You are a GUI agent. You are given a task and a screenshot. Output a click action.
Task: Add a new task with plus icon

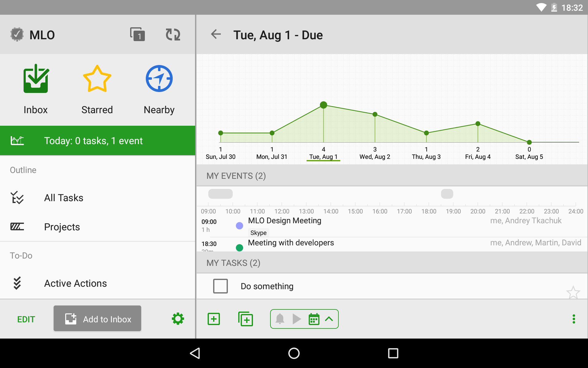(x=214, y=319)
